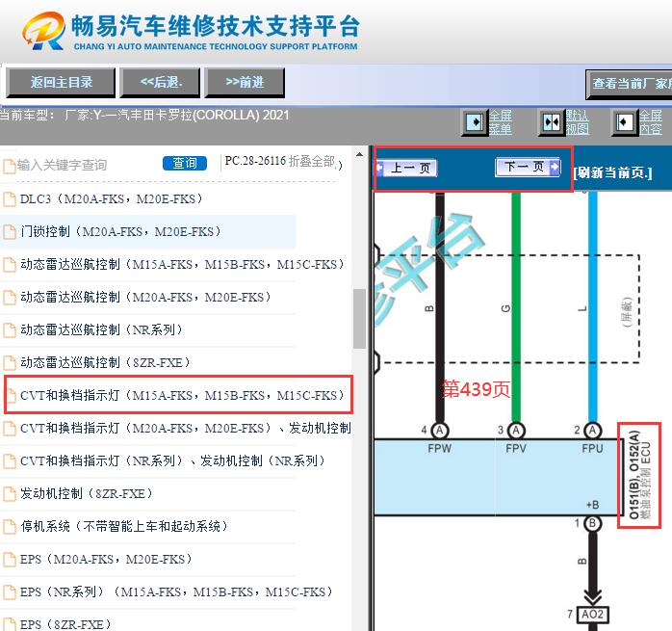Click the 全屏菜单 layout icon
Screen dimensions: 672x631
(x=475, y=122)
